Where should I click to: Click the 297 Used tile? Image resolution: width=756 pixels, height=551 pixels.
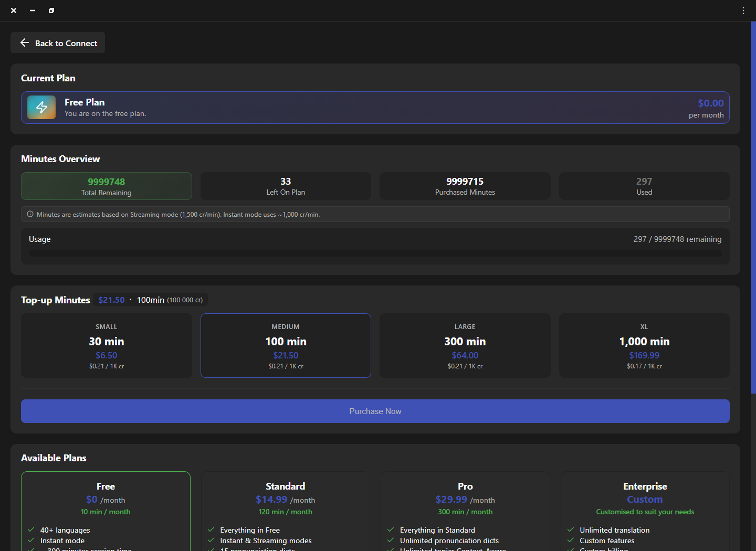coord(644,186)
